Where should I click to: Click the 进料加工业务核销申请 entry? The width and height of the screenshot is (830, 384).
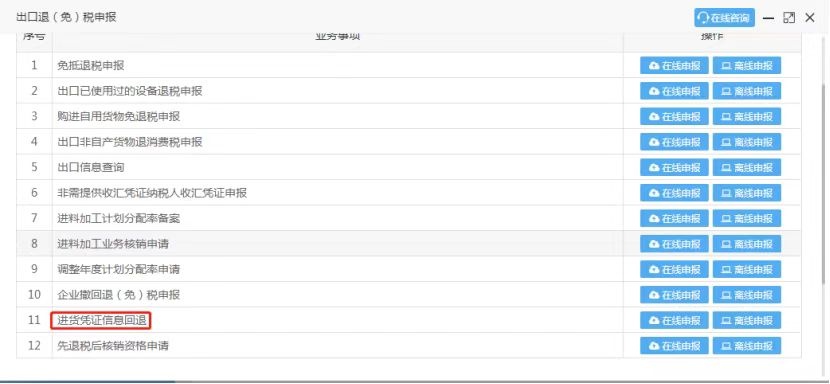(x=113, y=244)
